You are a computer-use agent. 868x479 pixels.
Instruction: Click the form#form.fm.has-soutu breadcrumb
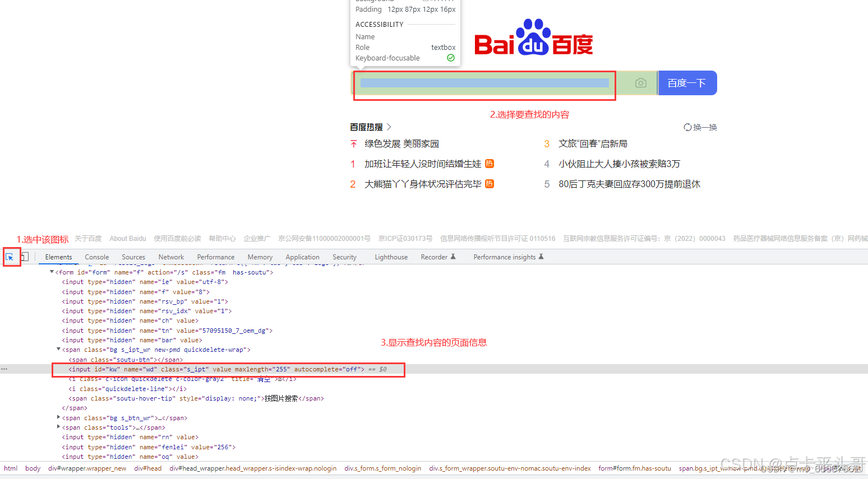pyautogui.click(x=634, y=468)
